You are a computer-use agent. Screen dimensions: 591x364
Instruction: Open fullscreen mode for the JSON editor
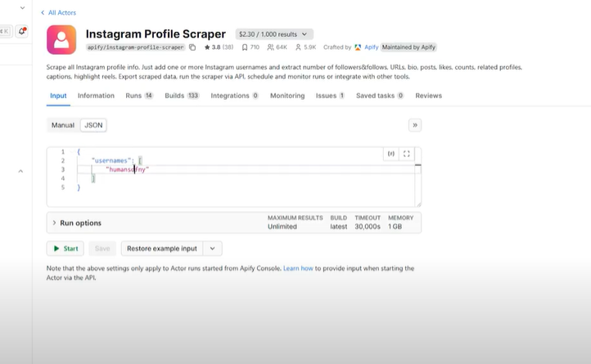tap(407, 153)
